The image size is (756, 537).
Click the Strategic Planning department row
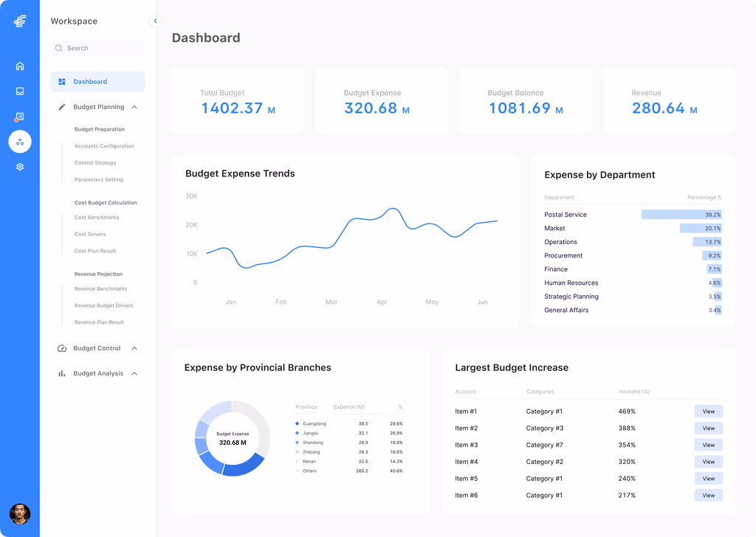(x=633, y=297)
